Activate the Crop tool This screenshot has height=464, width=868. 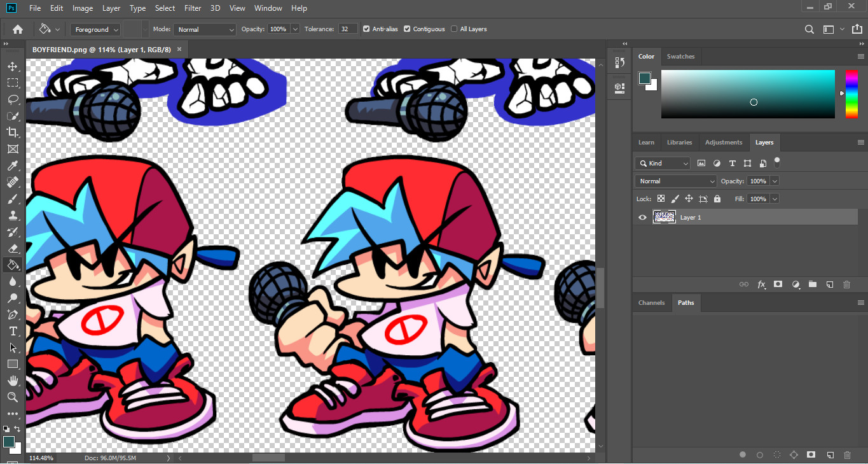[x=13, y=132]
